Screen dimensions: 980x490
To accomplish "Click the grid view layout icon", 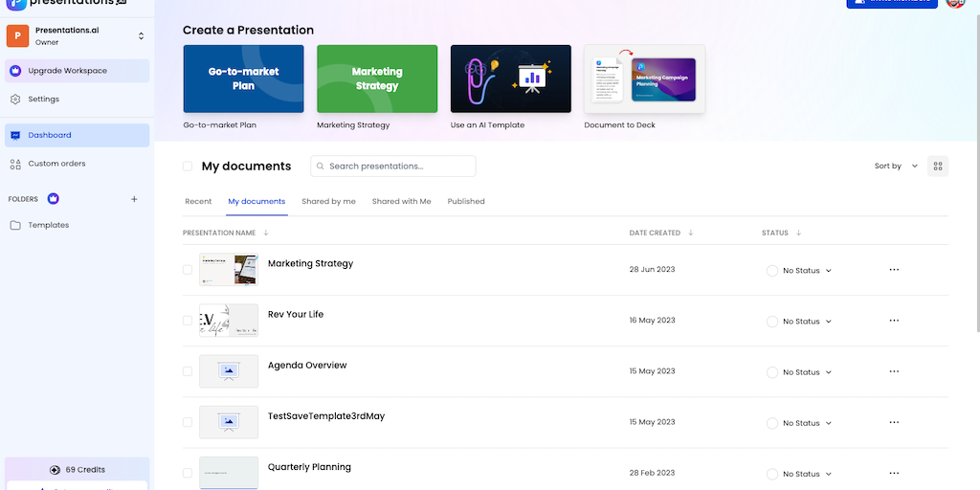I will pyautogui.click(x=938, y=167).
